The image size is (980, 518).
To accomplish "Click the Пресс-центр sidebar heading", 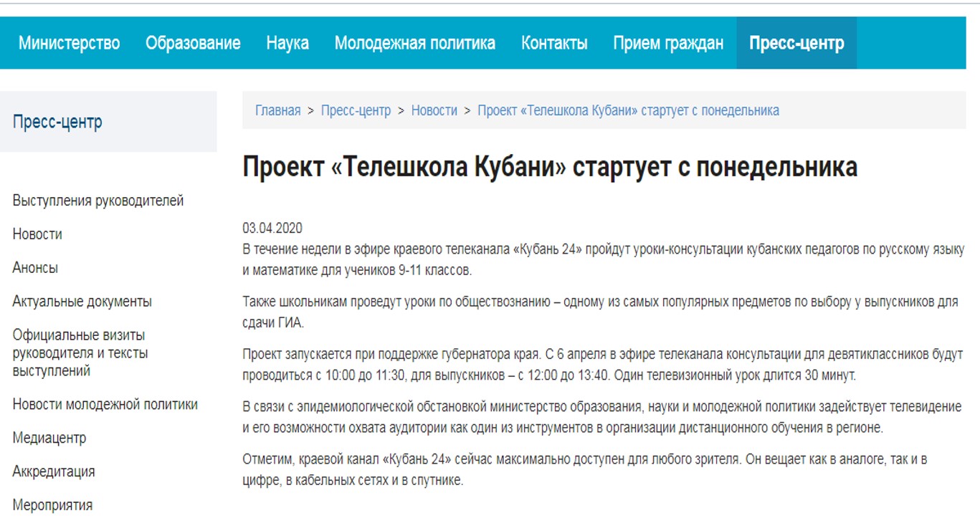I will 57,122.
